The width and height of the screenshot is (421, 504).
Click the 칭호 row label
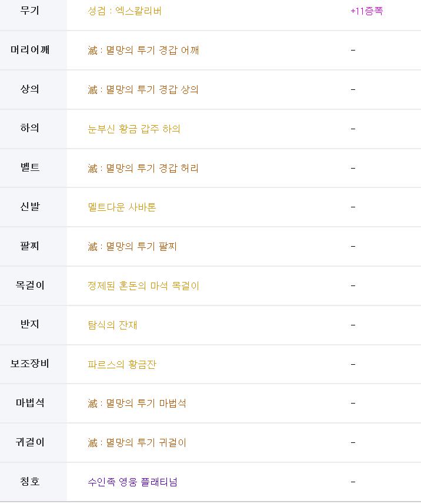point(30,482)
